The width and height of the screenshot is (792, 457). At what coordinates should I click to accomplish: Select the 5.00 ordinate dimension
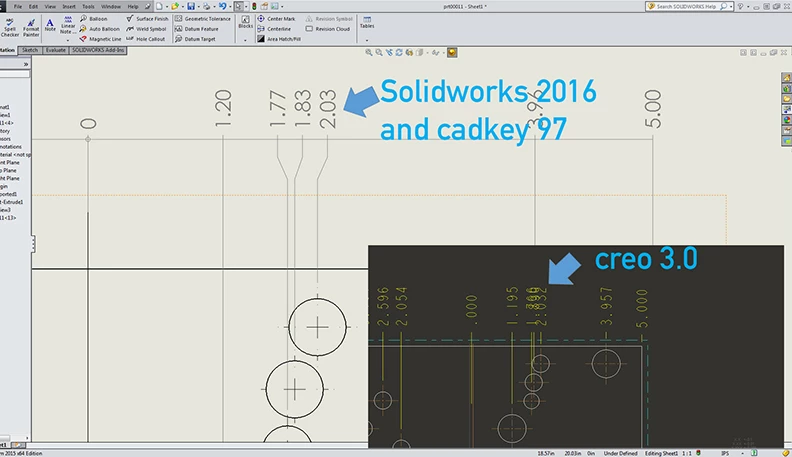(653, 109)
